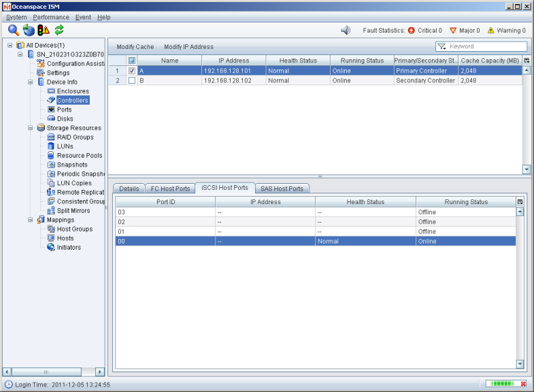Viewport: 534px width, 392px height.
Task: Click the magnifier search devices toolbar icon
Action: tap(14, 31)
